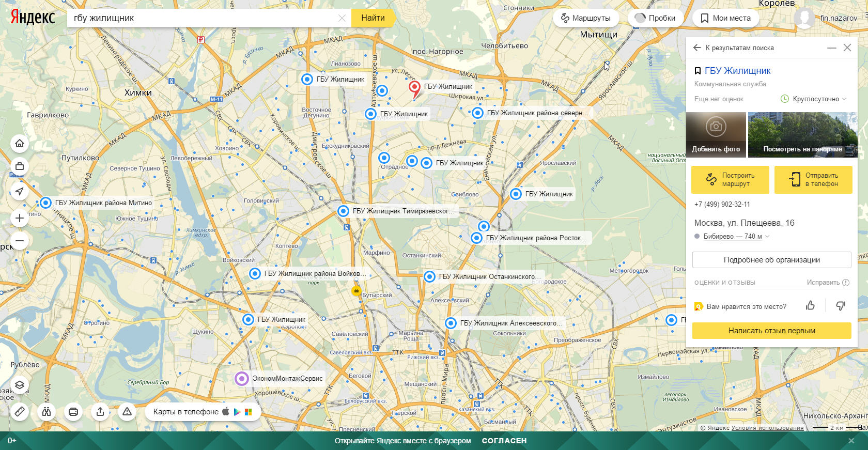
Task: Print the map
Action: tap(73, 412)
